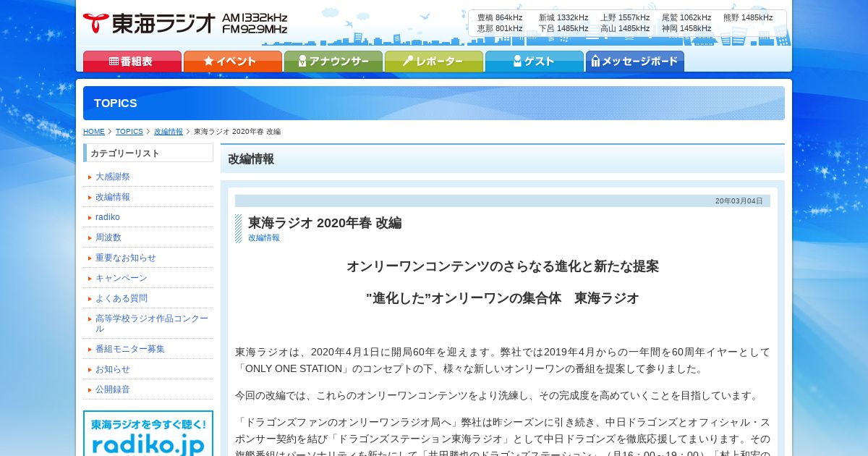Click the date 20年03月04日
This screenshot has width=868, height=456.
pos(739,201)
